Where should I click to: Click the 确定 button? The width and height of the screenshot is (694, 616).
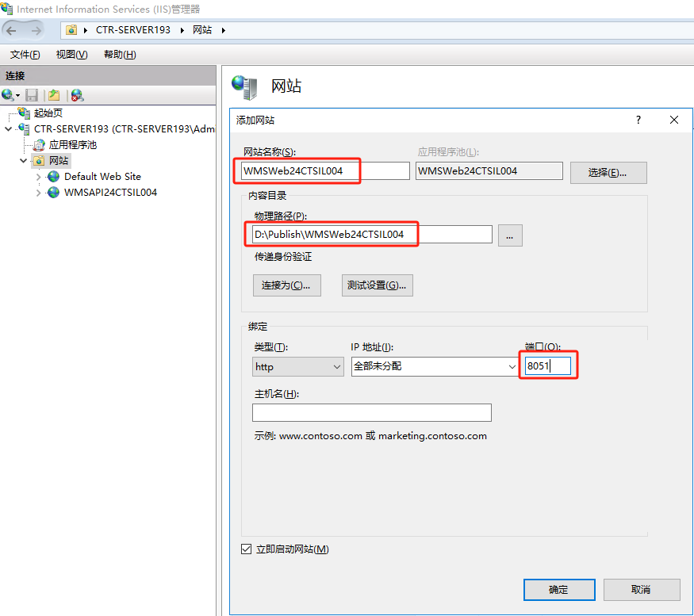tap(558, 590)
